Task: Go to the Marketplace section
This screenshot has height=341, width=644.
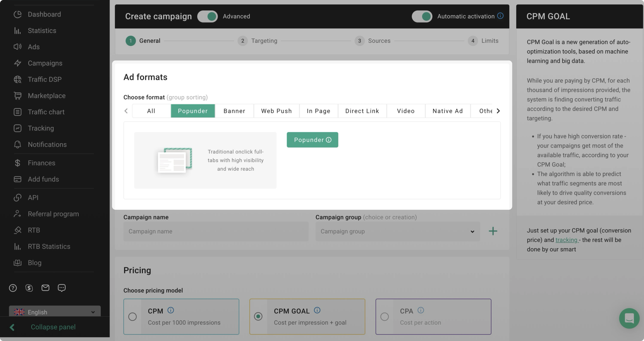Action: (46, 95)
